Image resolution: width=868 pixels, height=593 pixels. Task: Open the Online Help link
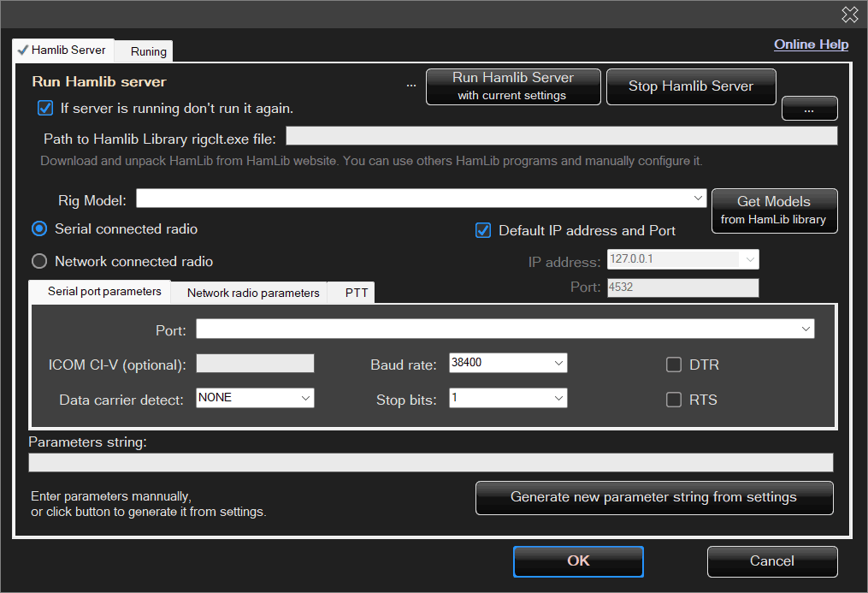811,44
